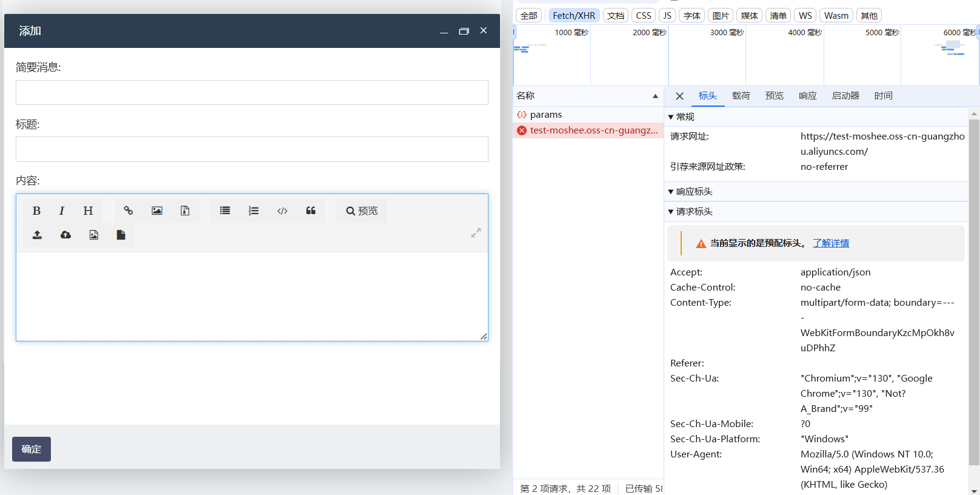Open the 了解详情 link
This screenshot has height=495, width=980.
[x=831, y=243]
